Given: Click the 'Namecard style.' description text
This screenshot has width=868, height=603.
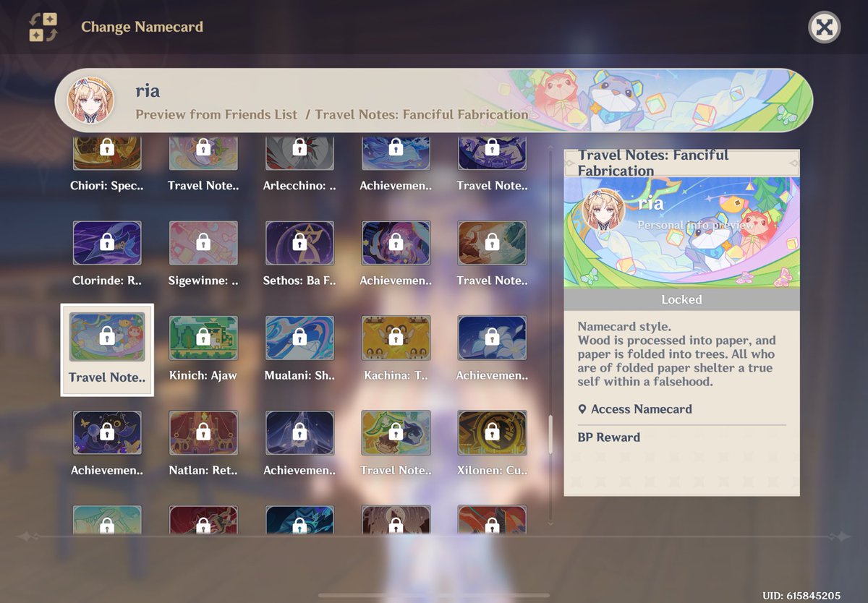Looking at the screenshot, I should pyautogui.click(x=624, y=327).
